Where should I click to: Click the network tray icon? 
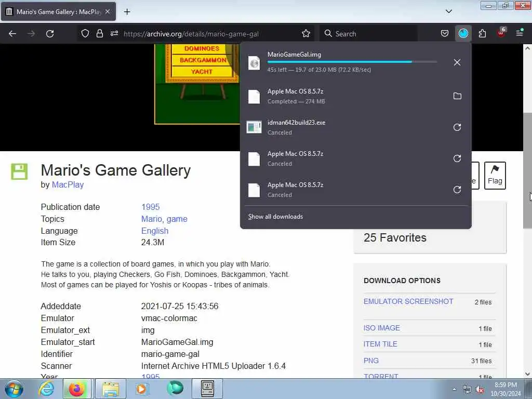467,390
